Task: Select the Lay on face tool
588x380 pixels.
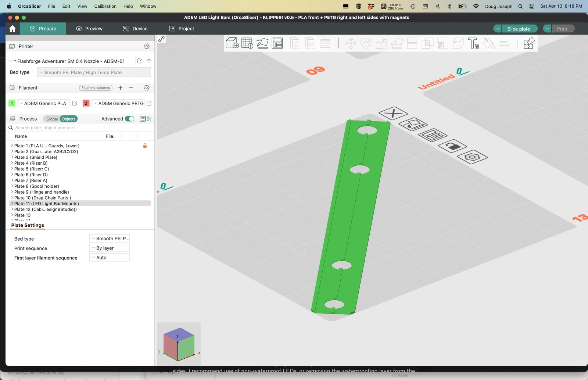Action: tap(397, 43)
